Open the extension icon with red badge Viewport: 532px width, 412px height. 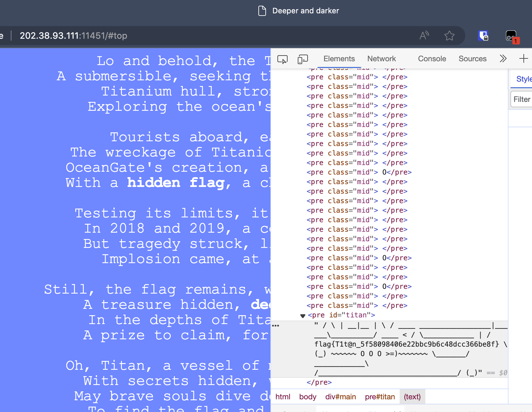pos(512,37)
